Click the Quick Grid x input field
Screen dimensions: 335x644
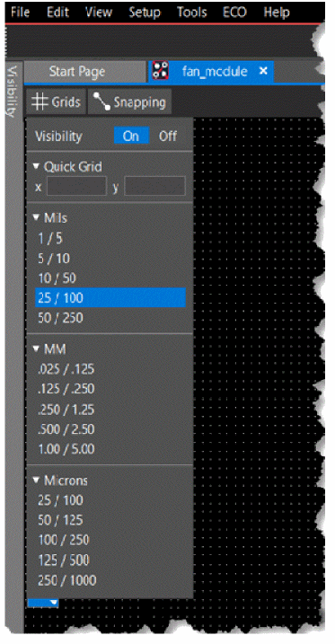(76, 187)
